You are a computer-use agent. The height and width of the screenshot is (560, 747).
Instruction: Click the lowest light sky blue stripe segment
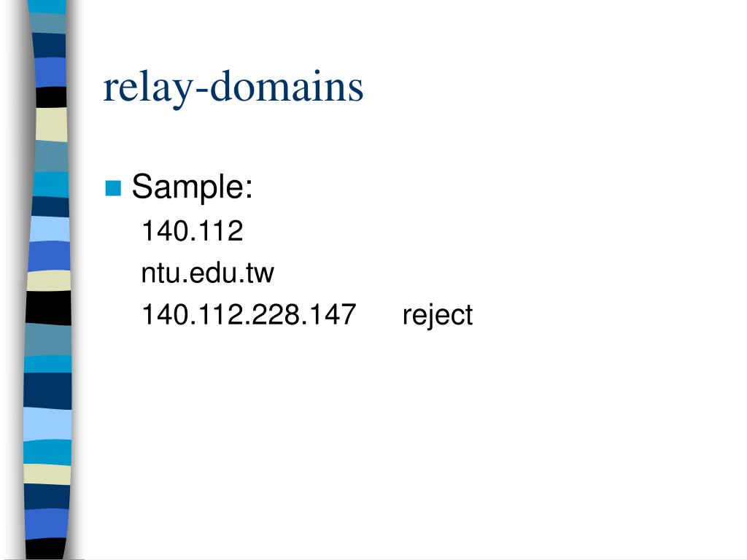(47, 424)
